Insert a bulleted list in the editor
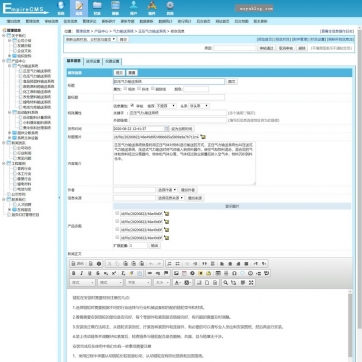 177,264
